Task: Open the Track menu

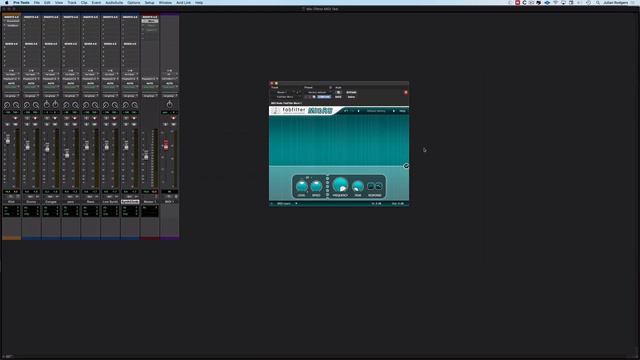Action: 72,2
